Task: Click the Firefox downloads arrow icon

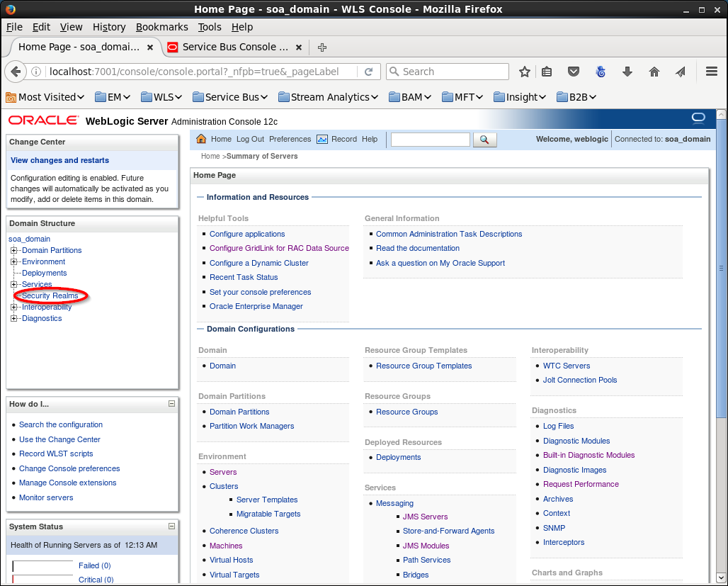Action: pos(627,72)
